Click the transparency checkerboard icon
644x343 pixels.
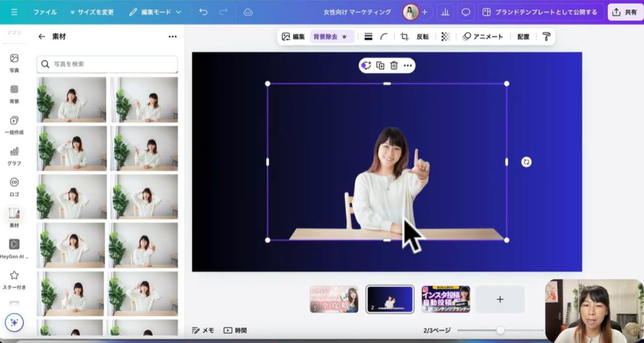(x=446, y=37)
